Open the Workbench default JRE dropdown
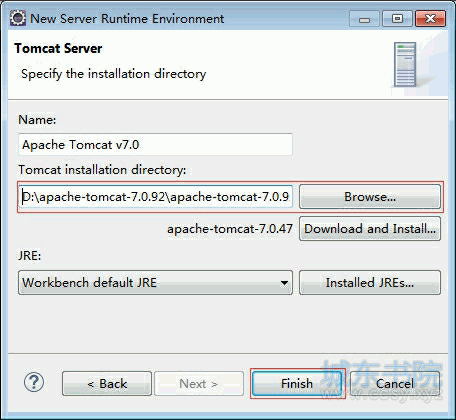The image size is (456, 420). pyautogui.click(x=155, y=283)
